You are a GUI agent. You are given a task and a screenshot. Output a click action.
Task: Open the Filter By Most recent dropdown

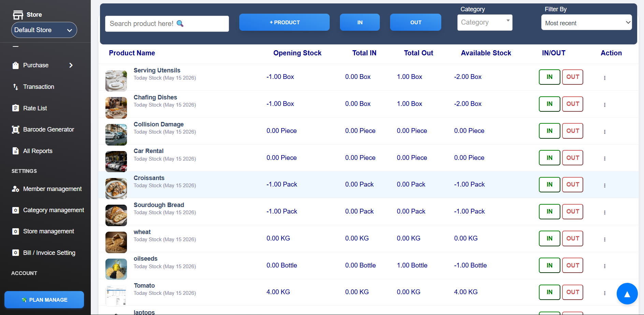(586, 23)
